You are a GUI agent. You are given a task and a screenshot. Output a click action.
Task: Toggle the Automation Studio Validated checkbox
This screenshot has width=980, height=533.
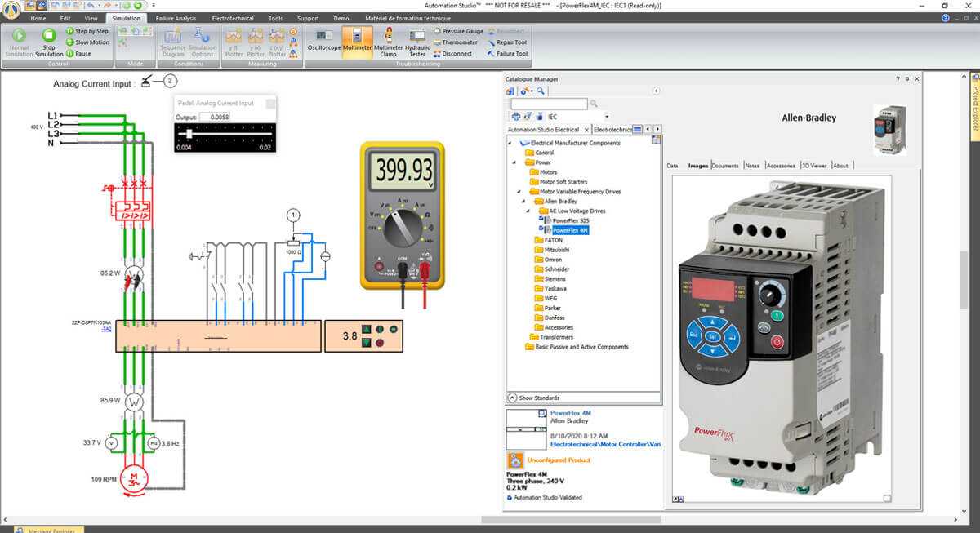(510, 497)
